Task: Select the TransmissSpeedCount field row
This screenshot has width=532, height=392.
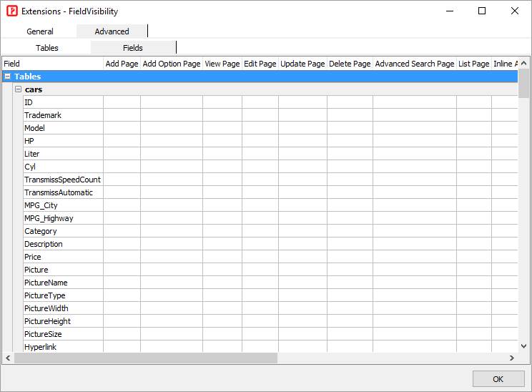Action: (x=62, y=180)
